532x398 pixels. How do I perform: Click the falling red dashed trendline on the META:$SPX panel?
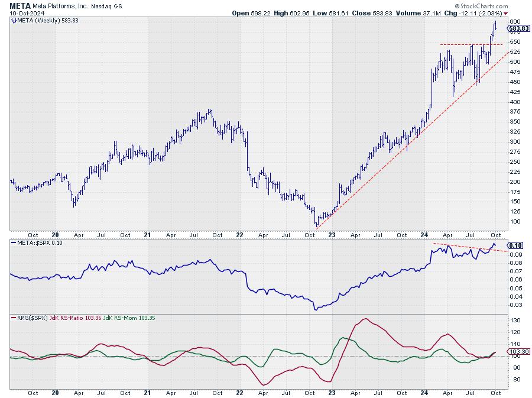coord(471,247)
